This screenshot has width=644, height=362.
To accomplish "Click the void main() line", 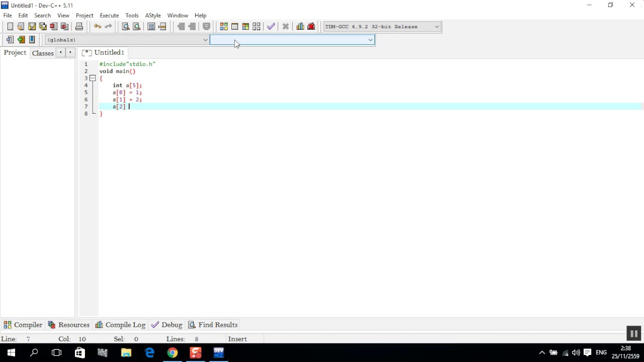I will pos(117,71).
